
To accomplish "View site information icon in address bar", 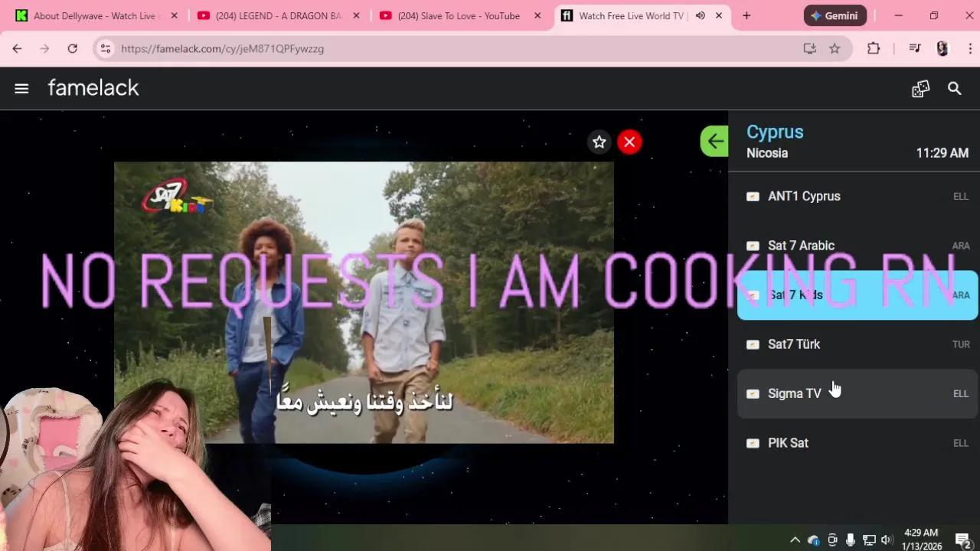I will (x=106, y=48).
